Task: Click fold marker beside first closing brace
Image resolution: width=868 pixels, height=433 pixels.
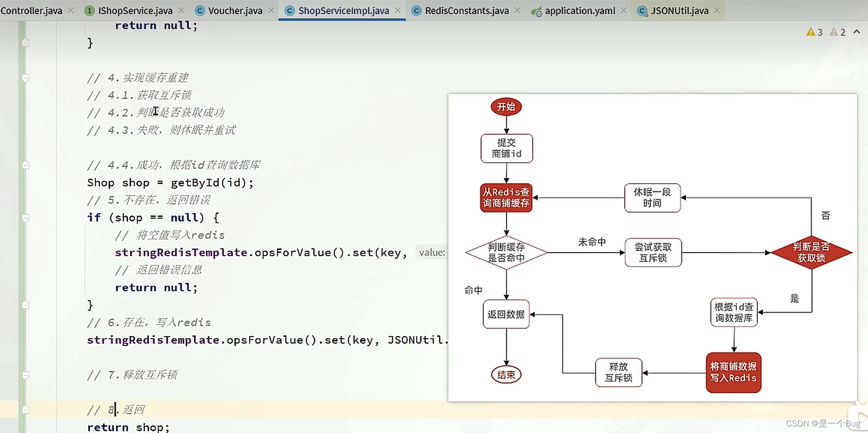Action: pos(25,43)
